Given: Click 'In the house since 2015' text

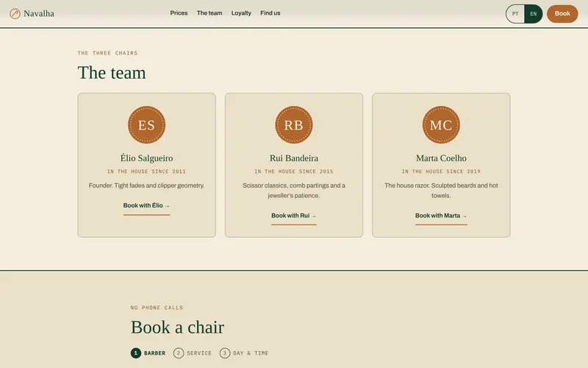Looking at the screenshot, I should pyautogui.click(x=293, y=171).
